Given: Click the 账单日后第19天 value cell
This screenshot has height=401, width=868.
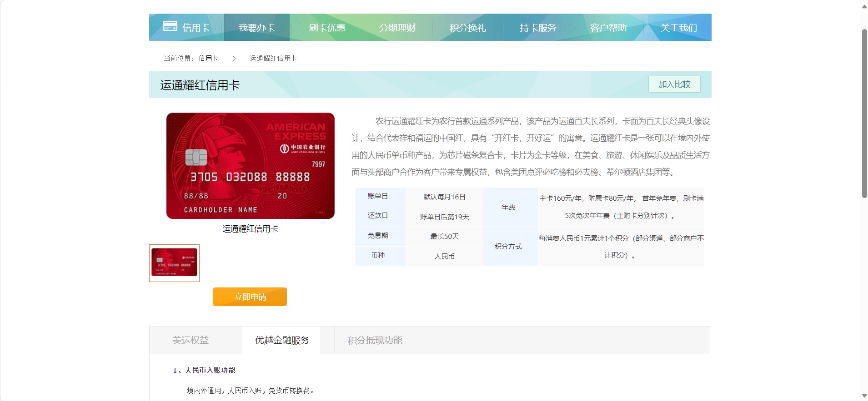Looking at the screenshot, I should point(445,217).
